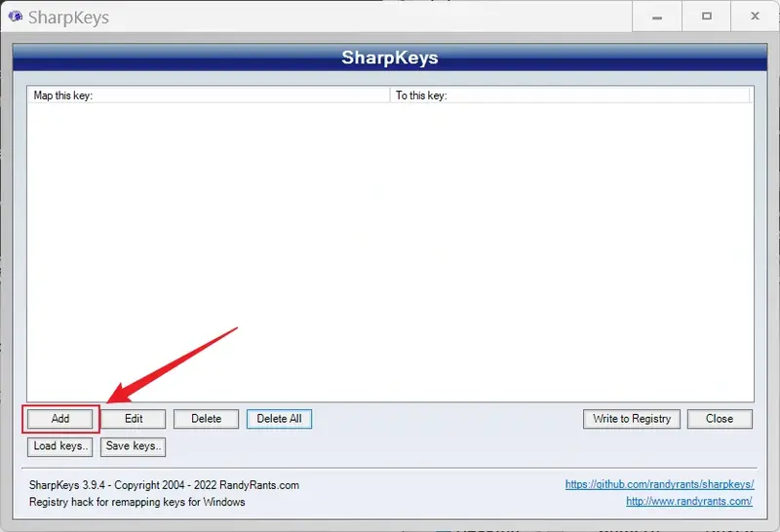This screenshot has height=532, width=780.
Task: Maximize the SharpKeys window
Action: click(706, 17)
